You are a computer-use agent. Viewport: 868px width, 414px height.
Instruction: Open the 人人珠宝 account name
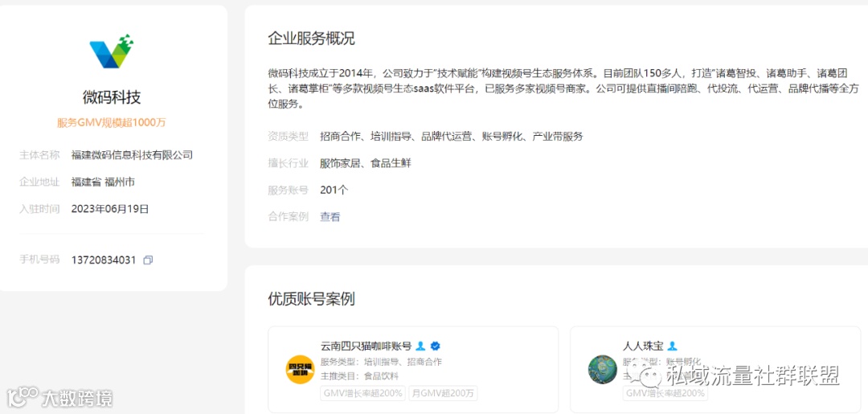(x=643, y=346)
